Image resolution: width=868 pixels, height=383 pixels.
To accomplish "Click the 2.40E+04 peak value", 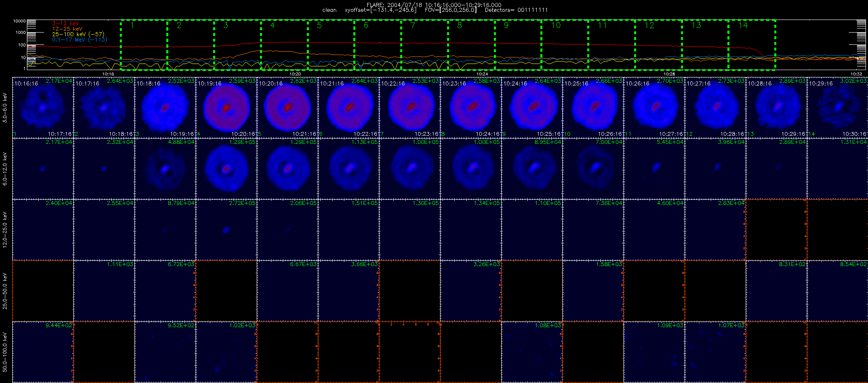I will pyautogui.click(x=59, y=203).
